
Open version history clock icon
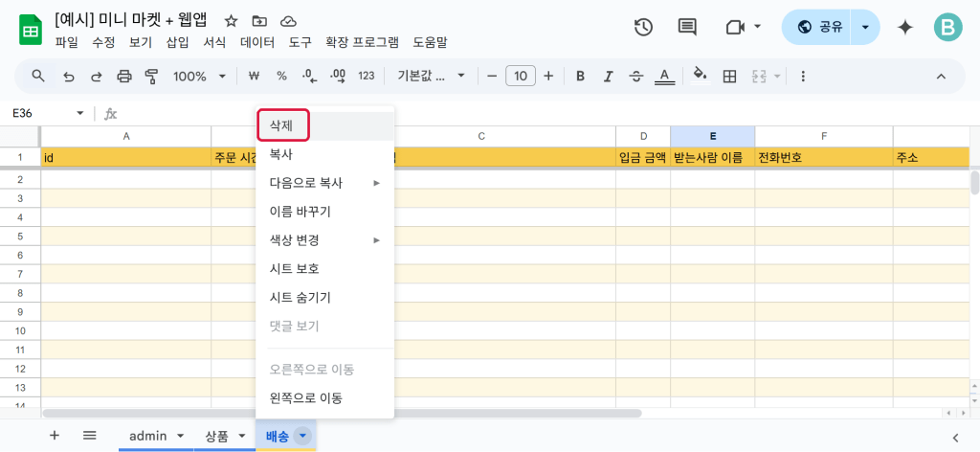click(x=643, y=27)
